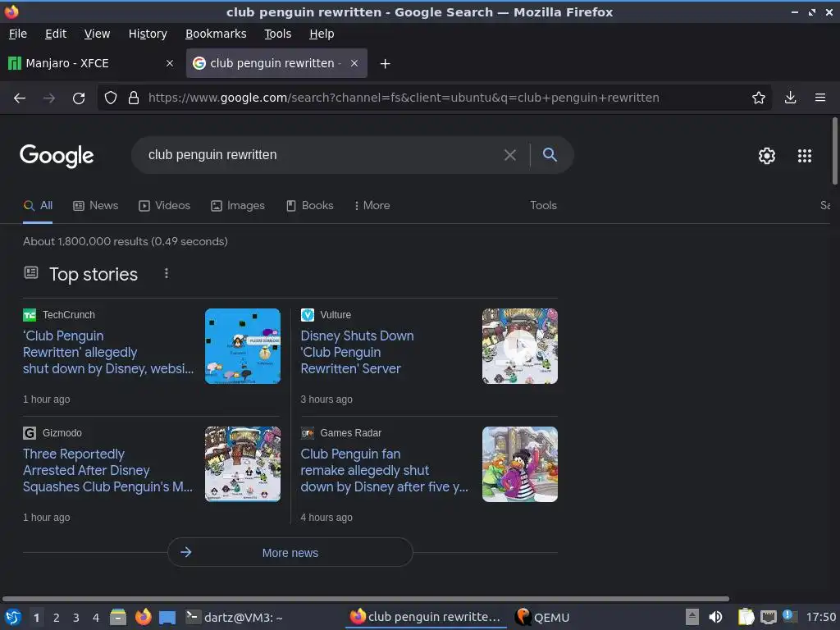Click the More news button
Screen dimensions: 840x630
pos(290,552)
